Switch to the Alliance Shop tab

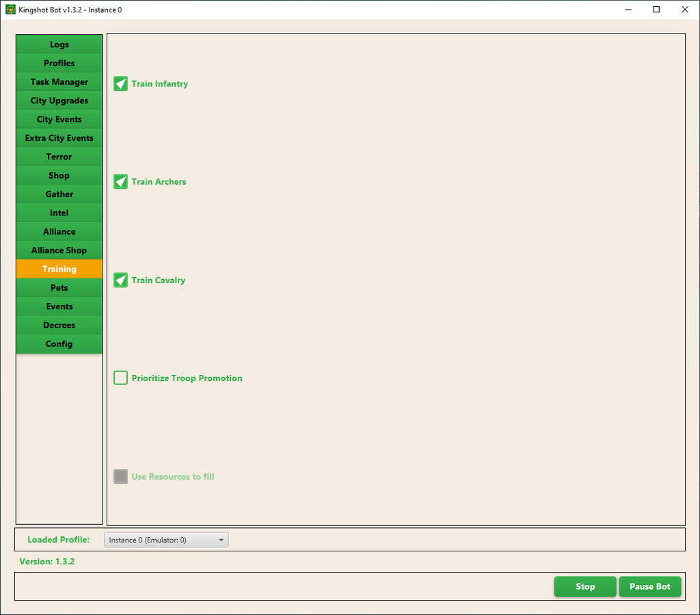59,250
